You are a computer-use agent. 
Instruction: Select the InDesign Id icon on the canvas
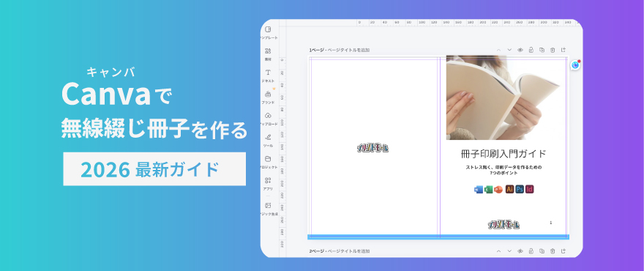coord(529,189)
